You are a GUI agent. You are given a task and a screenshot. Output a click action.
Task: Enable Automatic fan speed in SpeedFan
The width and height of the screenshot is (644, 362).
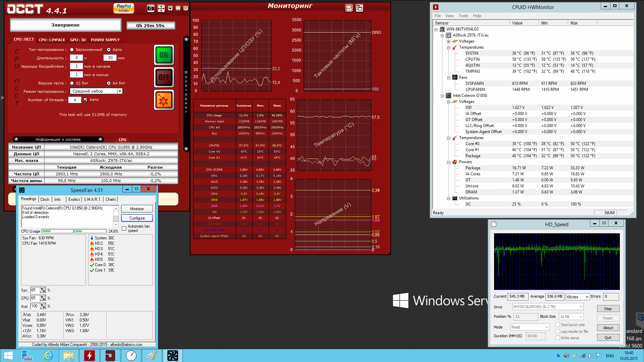click(124, 228)
